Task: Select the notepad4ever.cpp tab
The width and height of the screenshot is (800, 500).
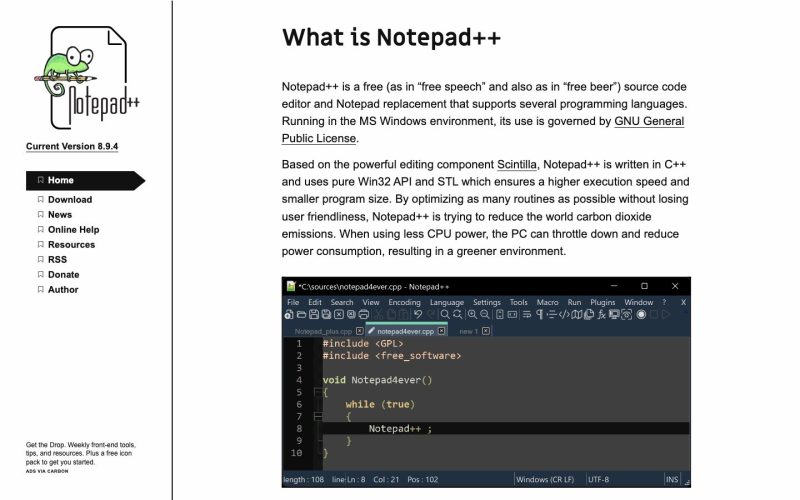Action: (406, 331)
